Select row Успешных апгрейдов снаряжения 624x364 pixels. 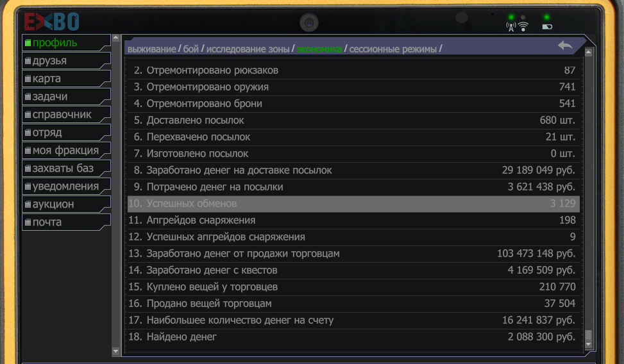353,237
